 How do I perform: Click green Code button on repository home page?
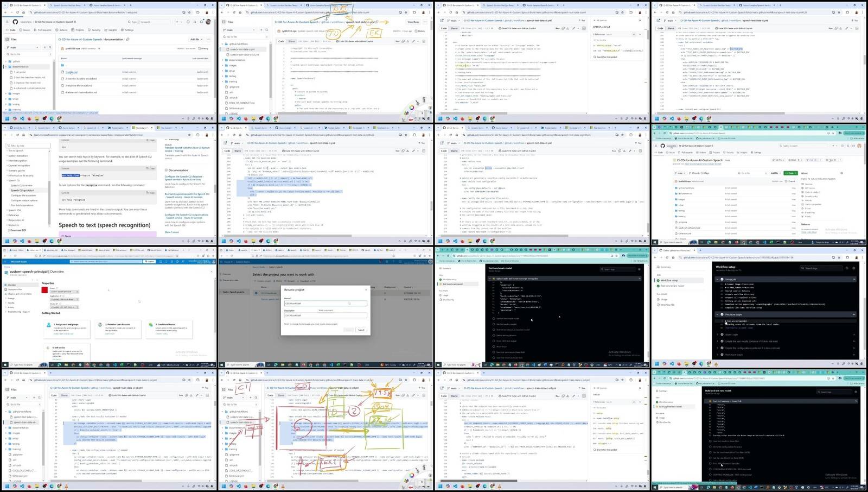tap(792, 173)
